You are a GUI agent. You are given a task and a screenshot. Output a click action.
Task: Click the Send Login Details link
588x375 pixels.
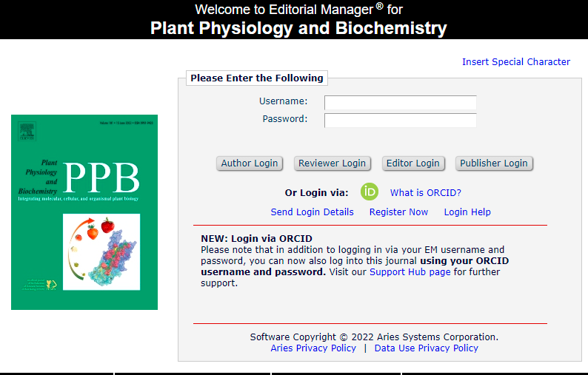[312, 212]
